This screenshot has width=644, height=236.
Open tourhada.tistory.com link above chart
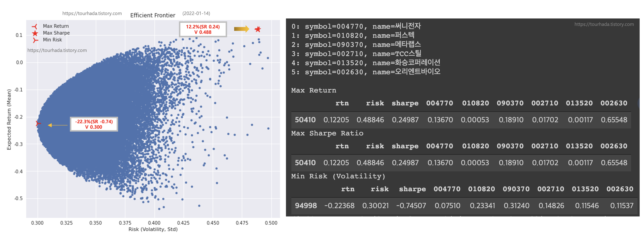click(92, 14)
